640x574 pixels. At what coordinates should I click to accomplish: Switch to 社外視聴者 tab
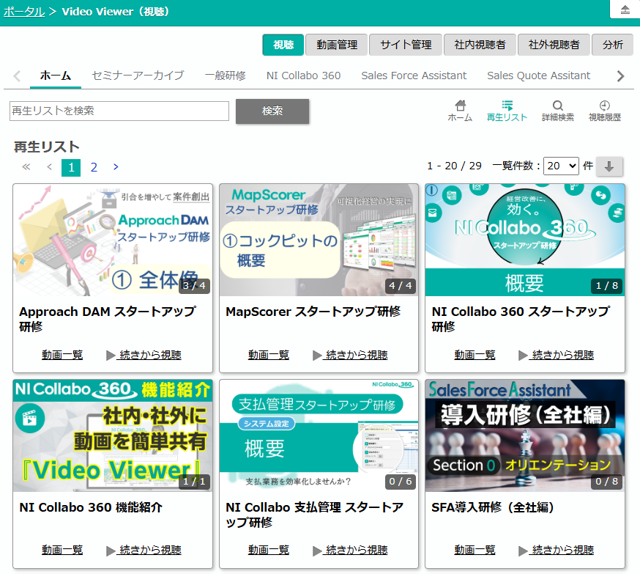point(554,44)
